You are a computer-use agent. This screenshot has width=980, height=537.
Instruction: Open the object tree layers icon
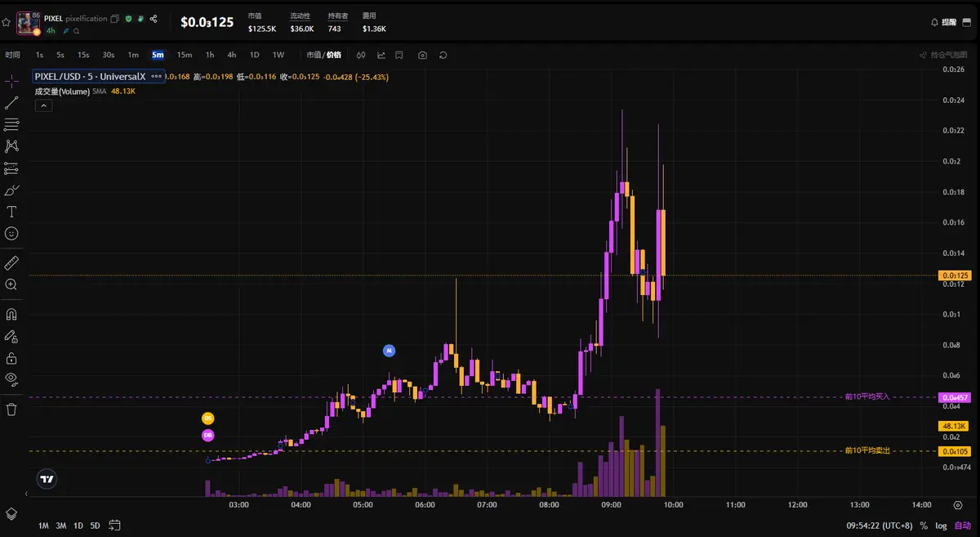[11, 513]
